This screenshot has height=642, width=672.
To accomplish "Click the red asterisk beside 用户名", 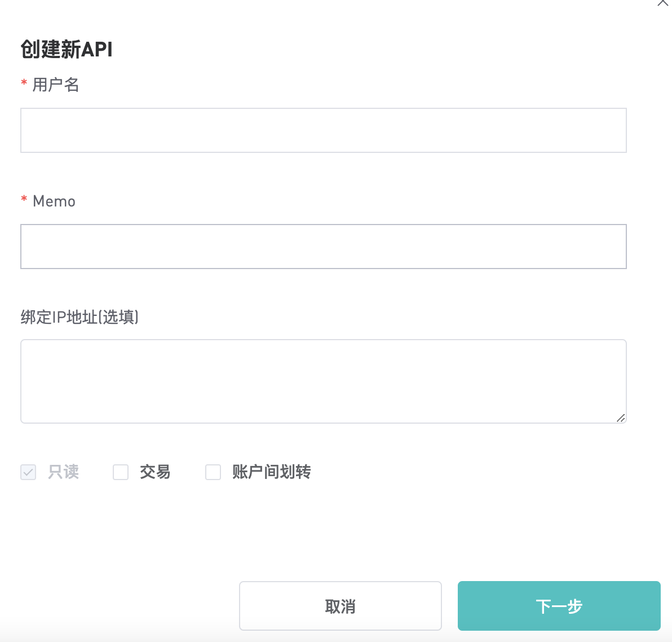I will point(24,82).
